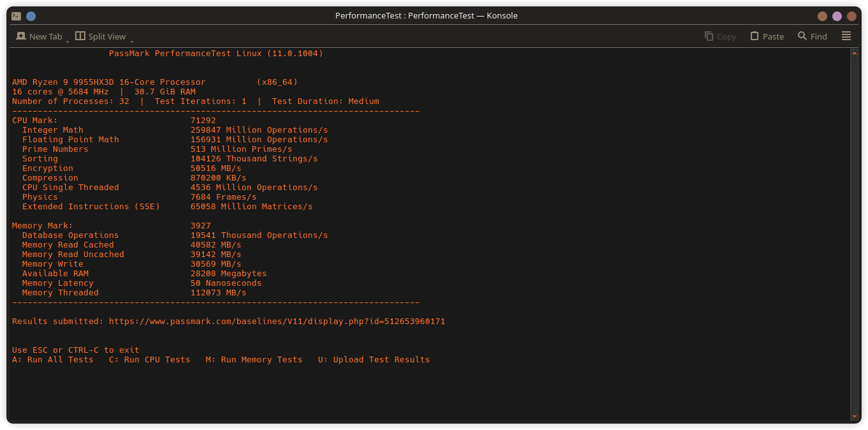868x430 pixels.
Task: Click the Encryption 50516 MB/s value
Action: (216, 168)
